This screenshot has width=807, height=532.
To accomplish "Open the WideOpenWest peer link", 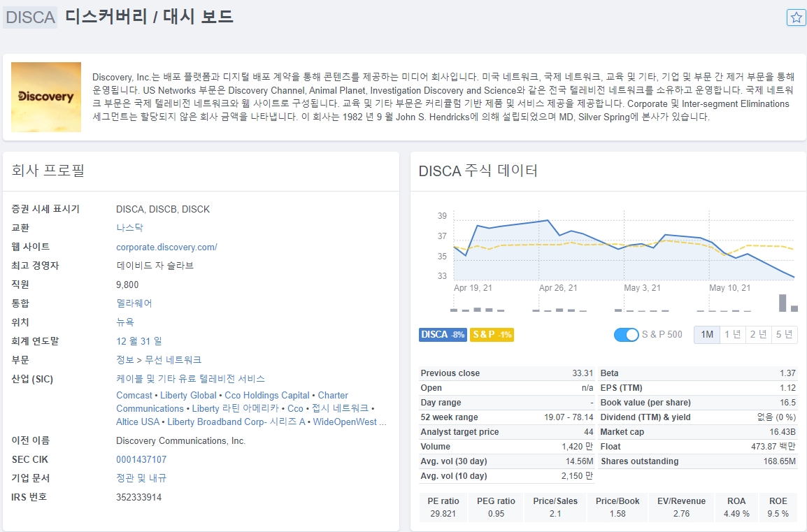I will coord(345,422).
